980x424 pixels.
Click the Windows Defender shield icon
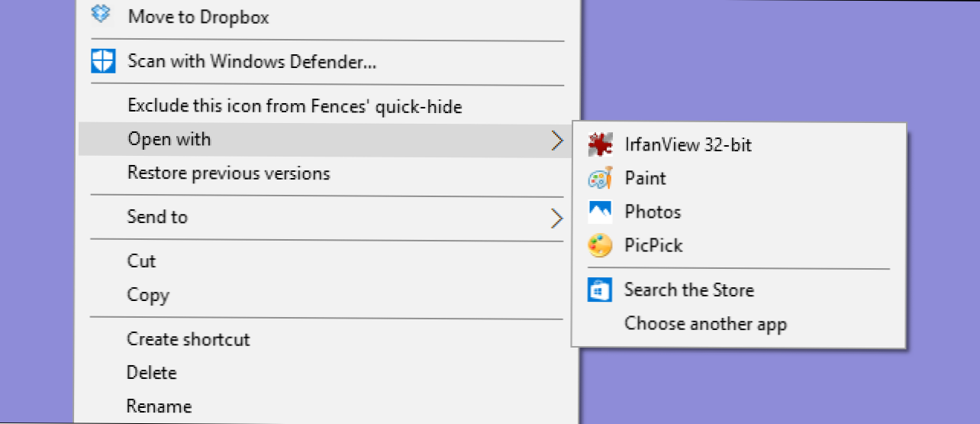(x=102, y=61)
